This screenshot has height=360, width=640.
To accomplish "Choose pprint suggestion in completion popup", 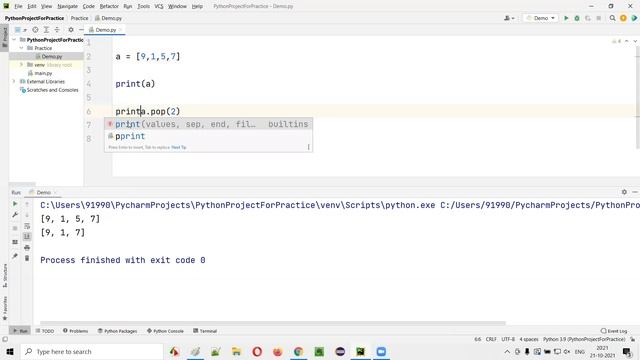I will pos(208,136).
